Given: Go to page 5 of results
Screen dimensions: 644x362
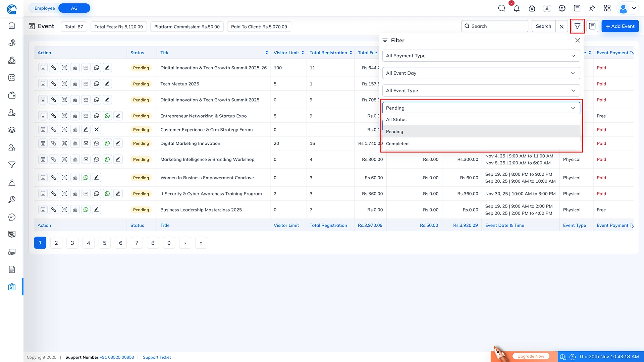Looking at the screenshot, I should (105, 243).
